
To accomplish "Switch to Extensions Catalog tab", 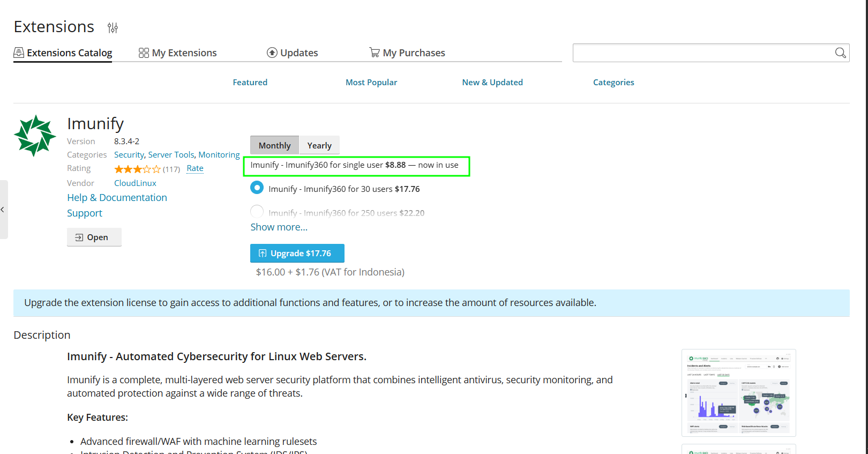I will (63, 53).
